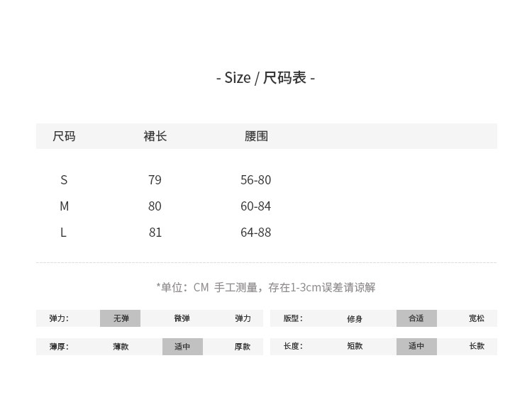Select the 无弹 elasticity option
Screen dimensions: 532x402
pyautogui.click(x=121, y=319)
